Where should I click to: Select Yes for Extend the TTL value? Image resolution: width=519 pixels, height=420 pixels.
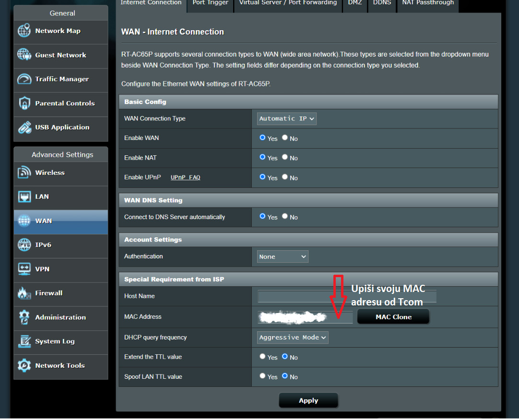(262, 357)
